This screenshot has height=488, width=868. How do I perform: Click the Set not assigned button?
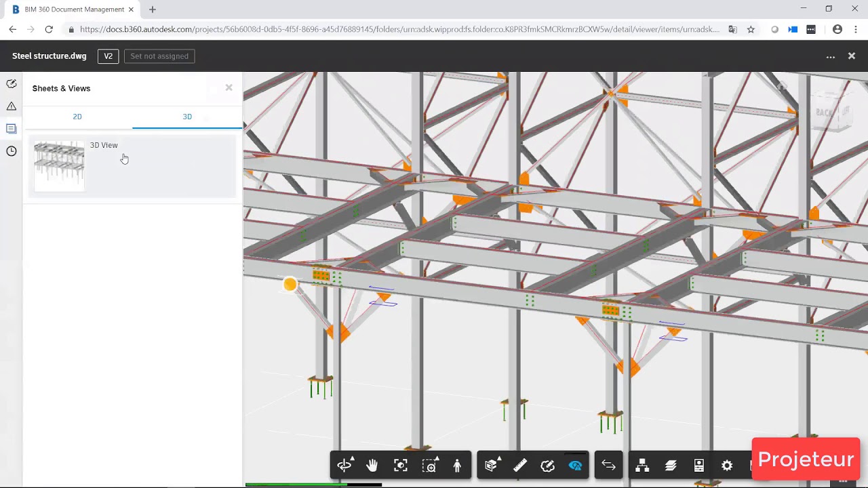click(x=159, y=56)
